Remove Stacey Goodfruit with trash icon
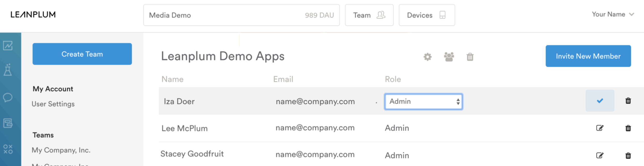This screenshot has height=166, width=644. pyautogui.click(x=628, y=155)
